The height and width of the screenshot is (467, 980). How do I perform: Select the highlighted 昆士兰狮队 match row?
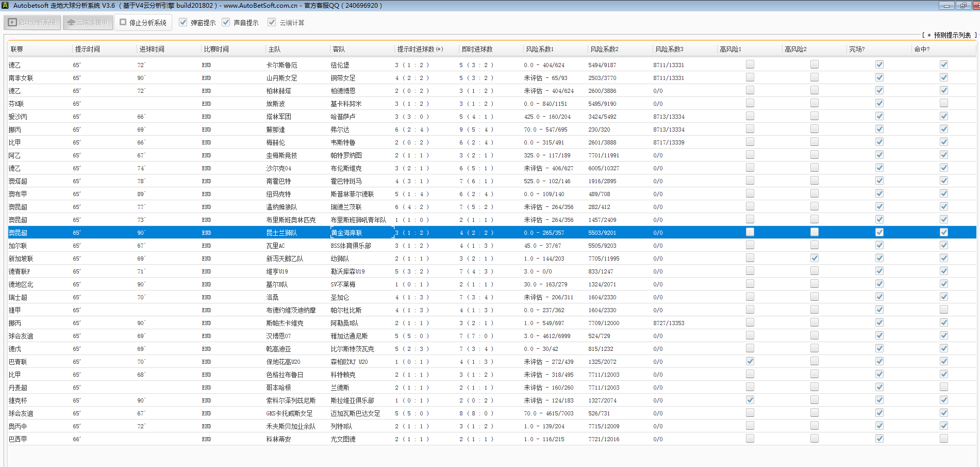point(281,233)
